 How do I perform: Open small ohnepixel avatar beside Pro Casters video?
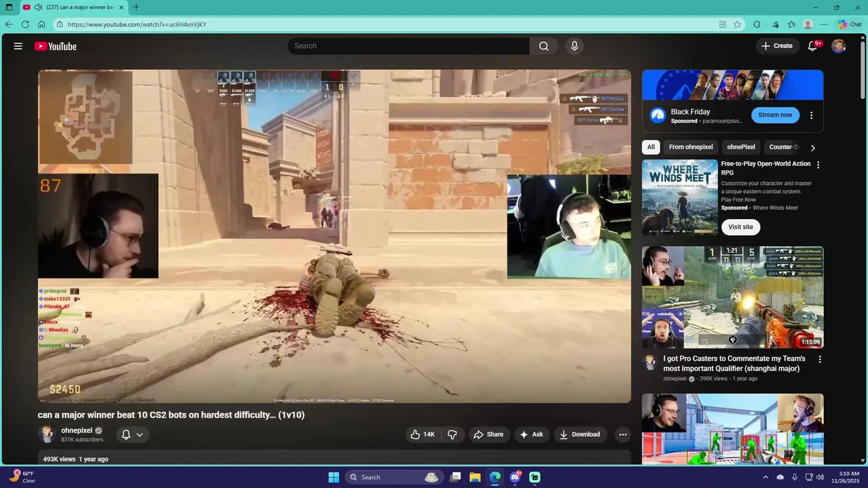click(650, 361)
